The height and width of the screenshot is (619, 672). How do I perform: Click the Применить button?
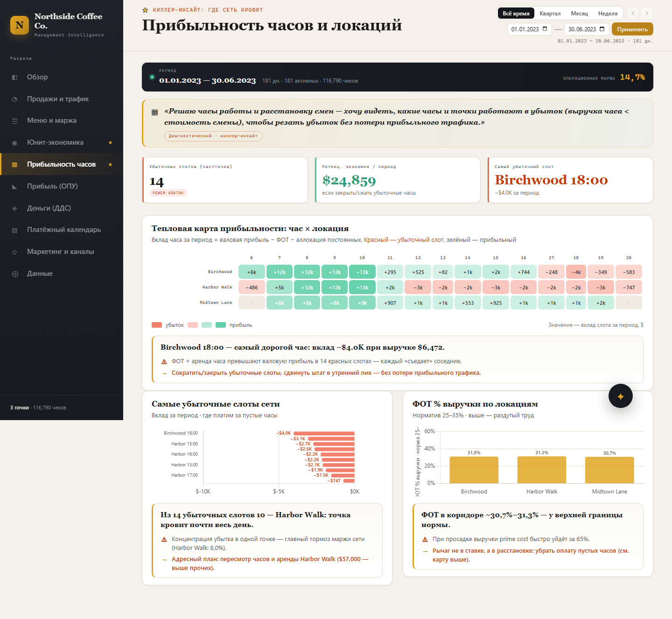click(x=632, y=29)
